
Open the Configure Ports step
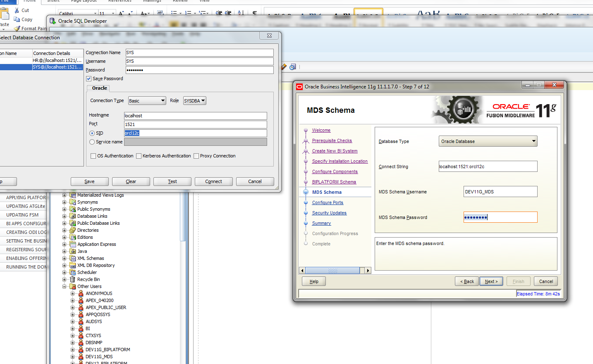pyautogui.click(x=328, y=202)
